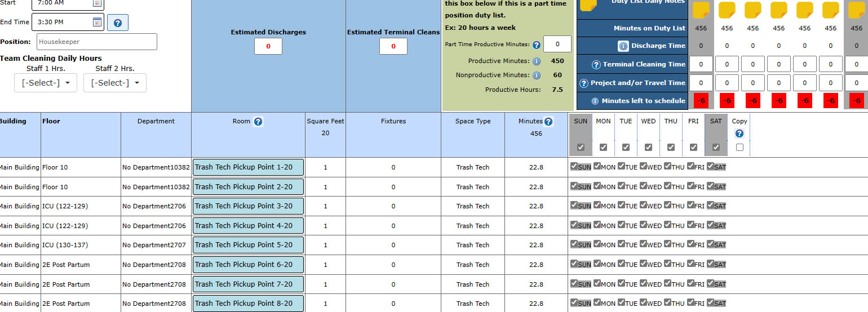Image resolution: width=868 pixels, height=312 pixels.
Task: Open Terminal Cleaning Time help icon
Action: click(x=596, y=65)
